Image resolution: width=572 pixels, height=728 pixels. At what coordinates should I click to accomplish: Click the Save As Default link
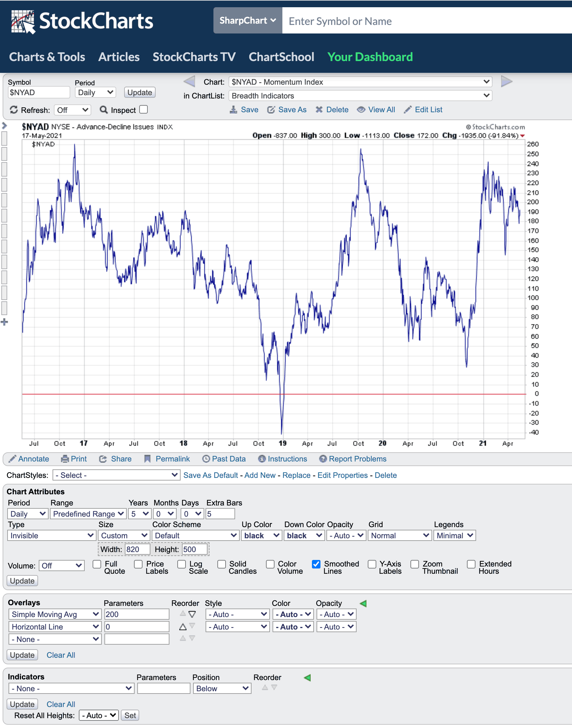pos(210,475)
